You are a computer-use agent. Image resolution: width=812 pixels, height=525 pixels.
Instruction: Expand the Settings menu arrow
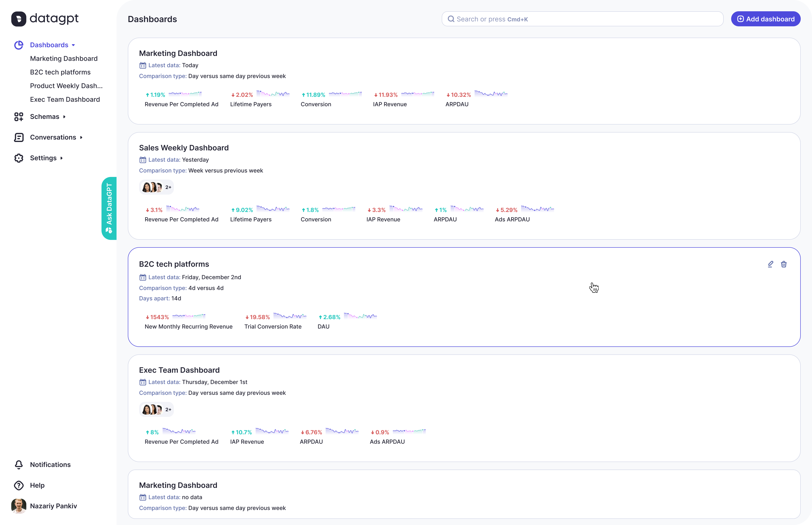62,158
